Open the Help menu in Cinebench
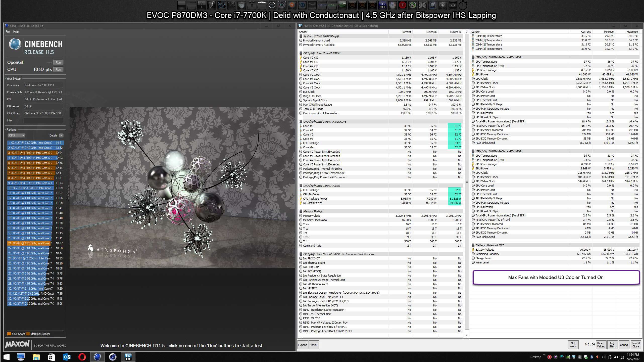The width and height of the screenshot is (644, 362). click(16, 32)
